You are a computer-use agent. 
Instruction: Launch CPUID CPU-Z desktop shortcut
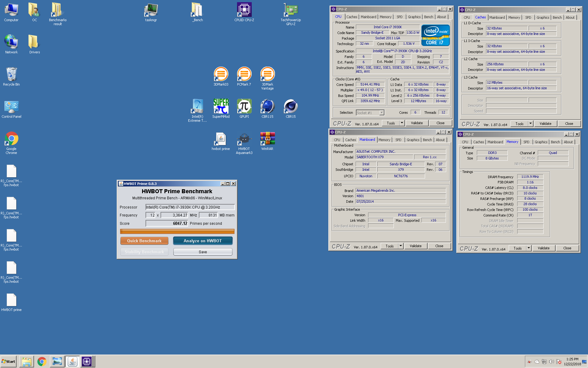(244, 12)
